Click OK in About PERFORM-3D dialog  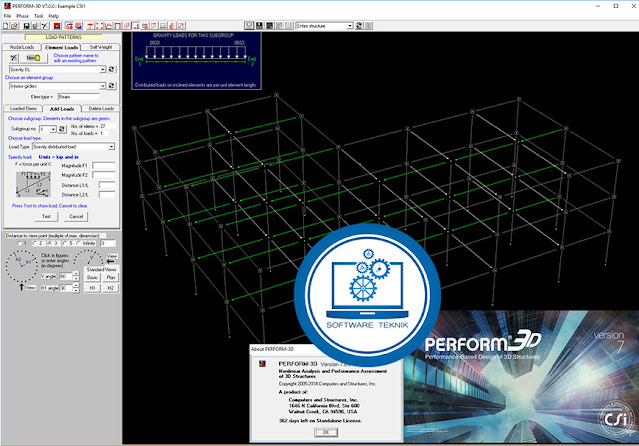[x=326, y=433]
